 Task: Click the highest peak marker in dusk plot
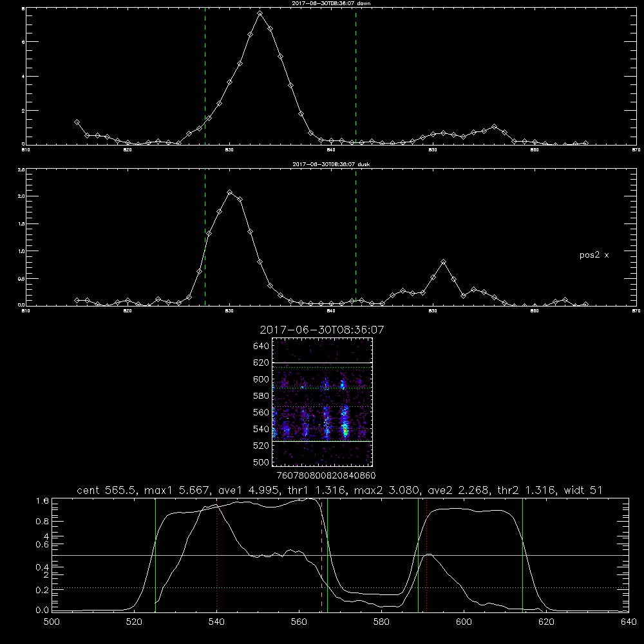click(x=230, y=192)
